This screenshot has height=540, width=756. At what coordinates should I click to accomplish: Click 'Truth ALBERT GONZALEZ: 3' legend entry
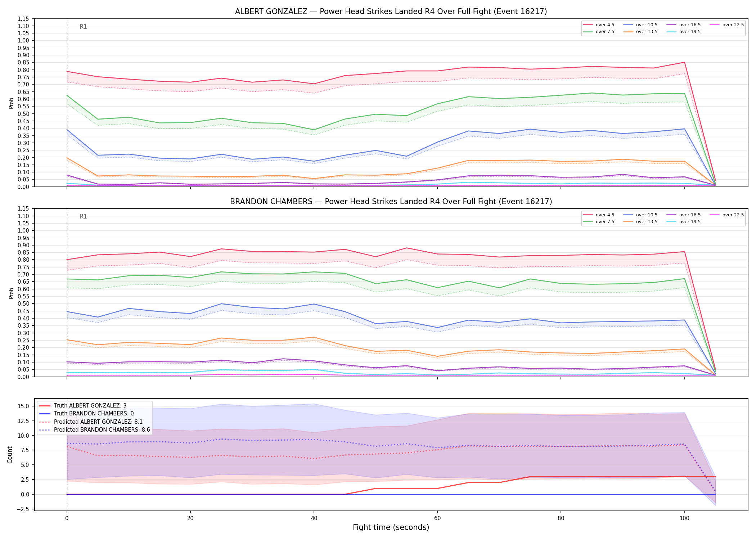coord(90,406)
